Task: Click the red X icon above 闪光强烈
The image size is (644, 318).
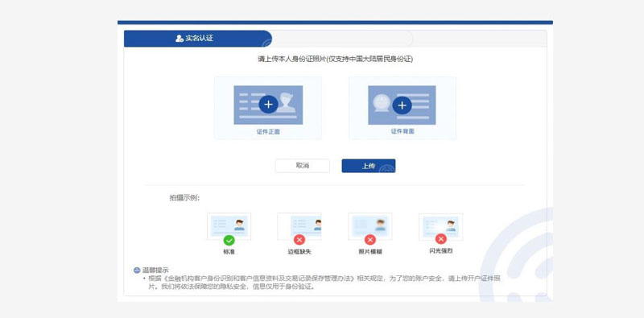Action: click(x=440, y=239)
